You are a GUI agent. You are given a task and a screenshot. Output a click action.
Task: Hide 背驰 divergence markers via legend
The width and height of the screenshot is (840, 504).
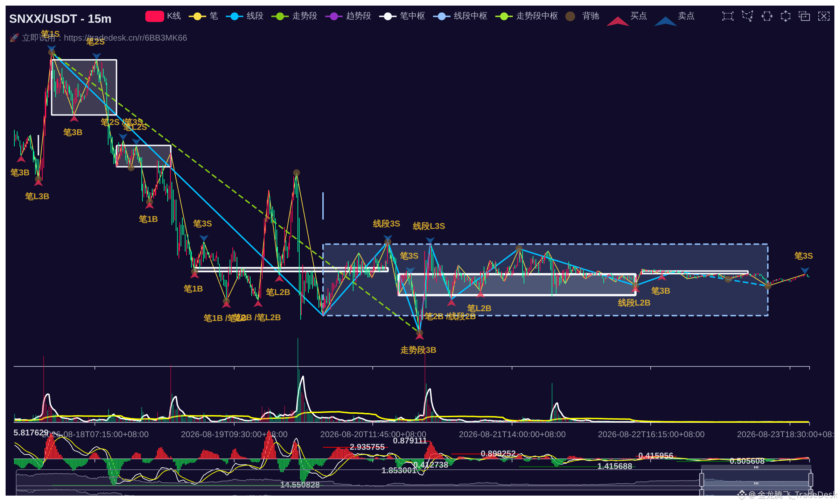(x=582, y=16)
